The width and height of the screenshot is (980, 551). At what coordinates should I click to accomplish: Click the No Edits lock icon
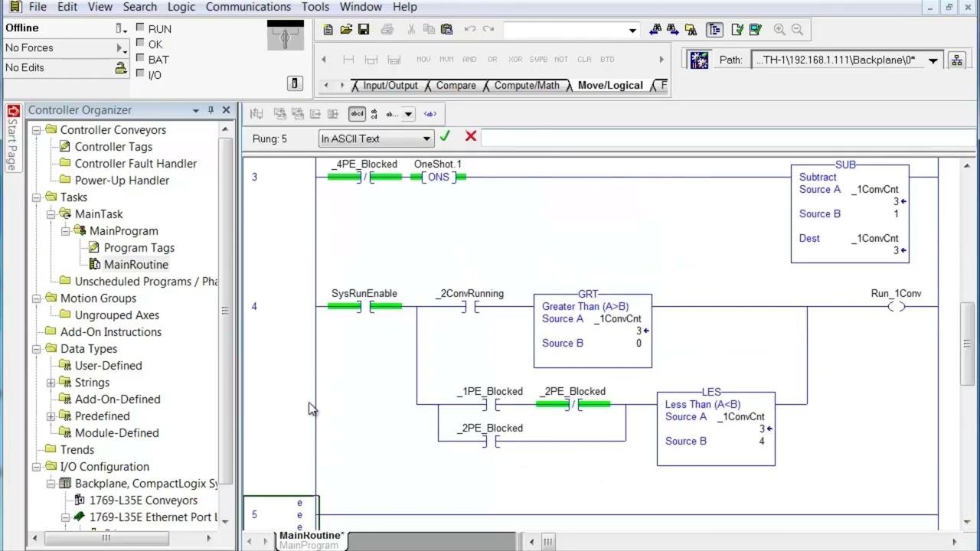pyautogui.click(x=120, y=68)
